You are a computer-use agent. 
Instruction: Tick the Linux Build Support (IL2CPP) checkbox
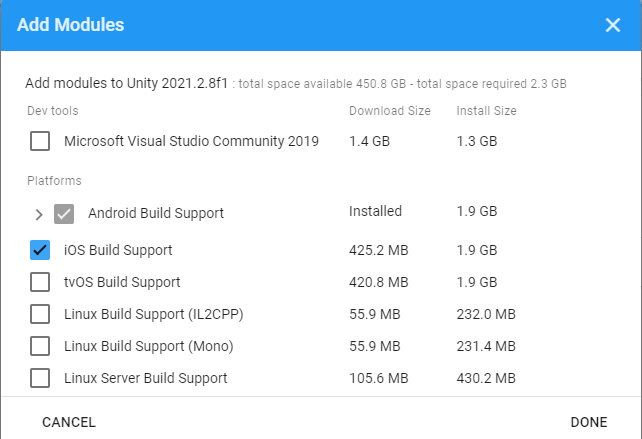tap(40, 314)
